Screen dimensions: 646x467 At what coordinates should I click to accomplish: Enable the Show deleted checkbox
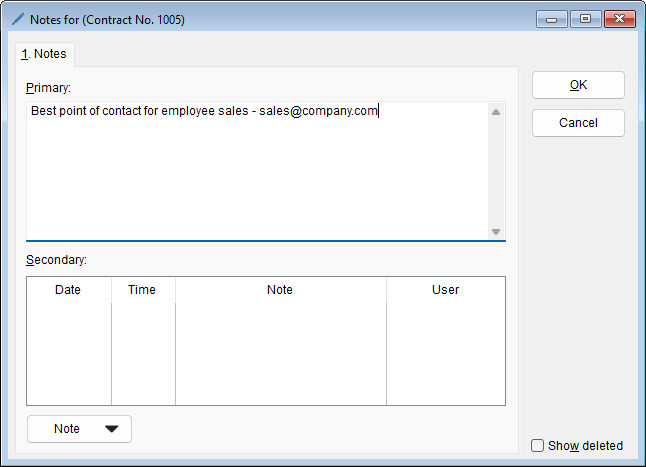coord(538,446)
